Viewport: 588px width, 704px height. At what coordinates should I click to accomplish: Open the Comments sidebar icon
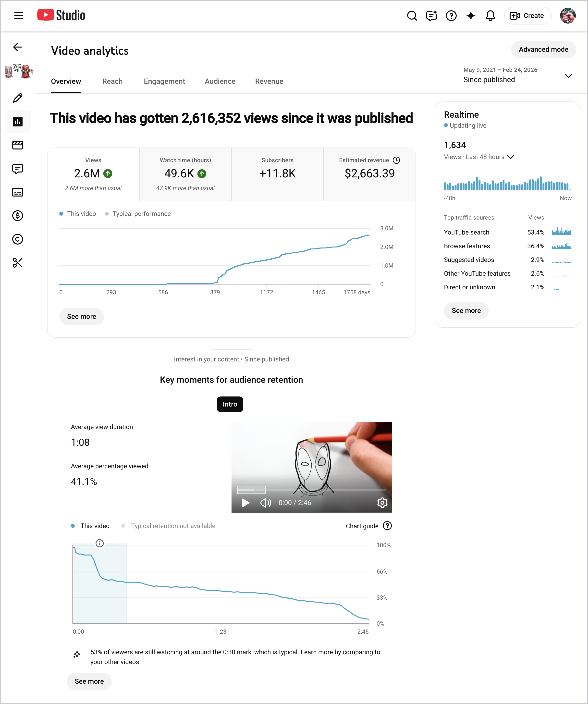click(x=17, y=168)
